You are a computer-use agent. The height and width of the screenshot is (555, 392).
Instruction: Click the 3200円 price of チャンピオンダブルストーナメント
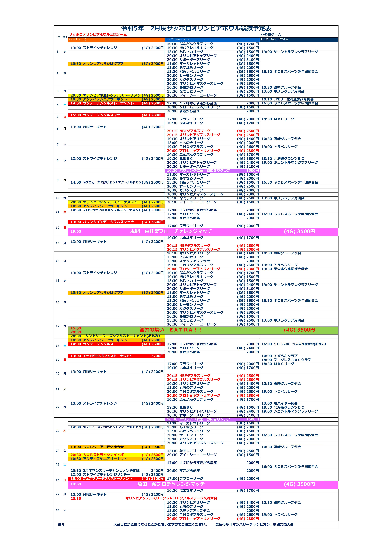point(157,356)
